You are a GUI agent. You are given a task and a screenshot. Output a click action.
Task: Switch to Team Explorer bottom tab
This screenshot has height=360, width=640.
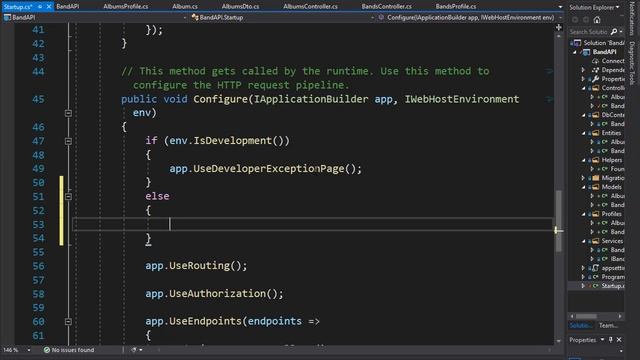pyautogui.click(x=608, y=325)
